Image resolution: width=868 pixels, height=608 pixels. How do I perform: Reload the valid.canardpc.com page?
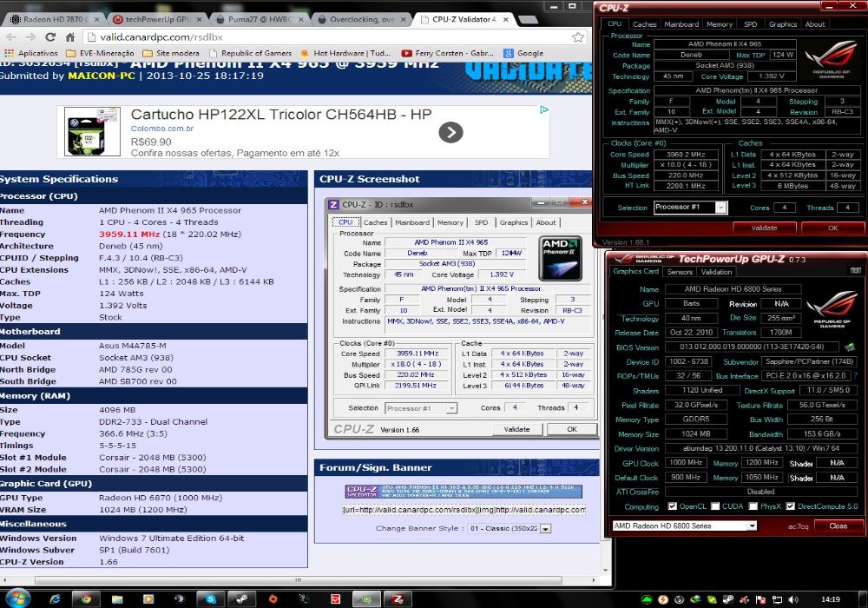[50, 37]
